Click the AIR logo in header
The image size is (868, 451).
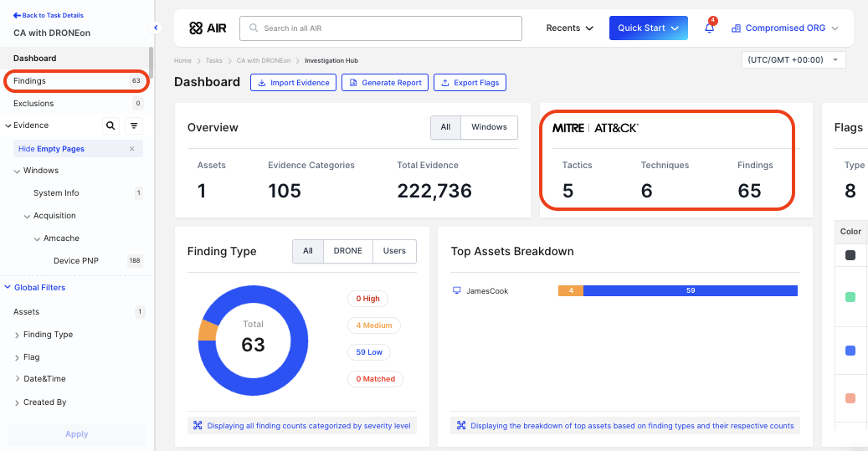pos(208,28)
